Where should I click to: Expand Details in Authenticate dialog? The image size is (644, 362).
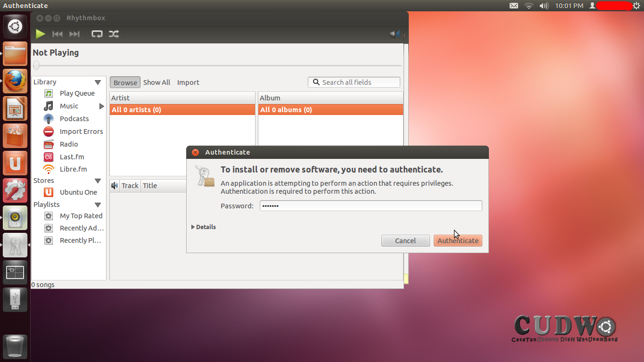coord(204,227)
